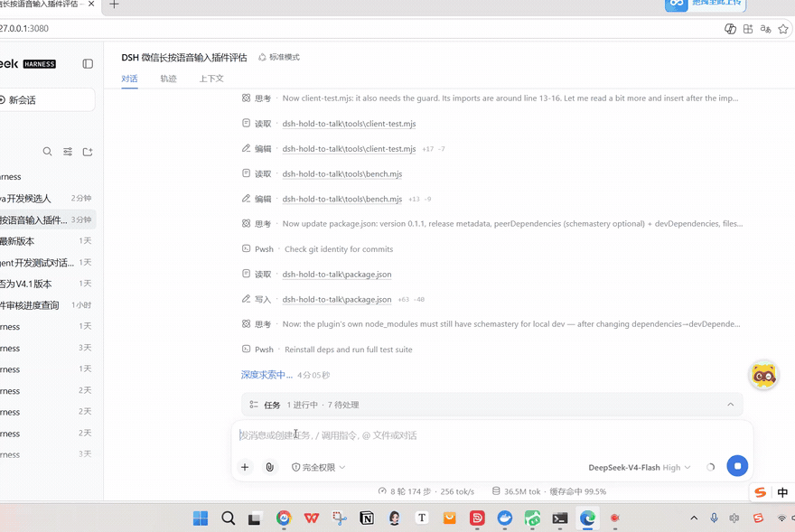Click the Sogou S input method icon
The height and width of the screenshot is (532, 795).
pyautogui.click(x=760, y=492)
